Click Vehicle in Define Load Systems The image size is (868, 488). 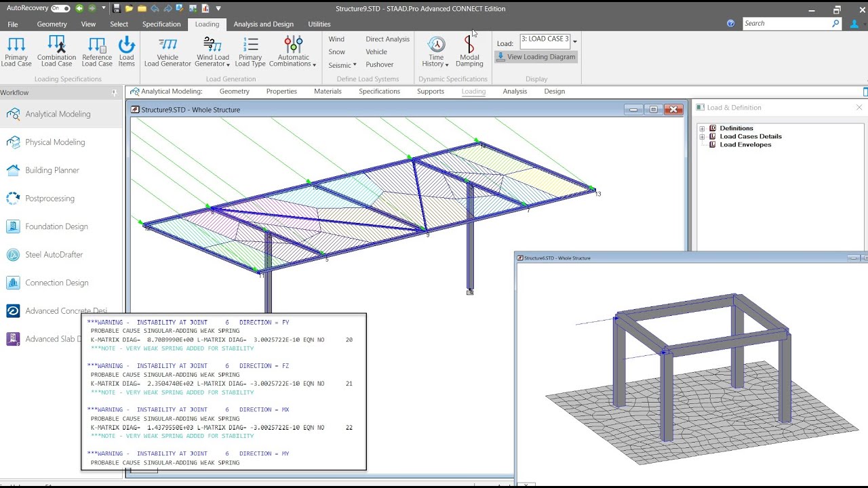376,52
